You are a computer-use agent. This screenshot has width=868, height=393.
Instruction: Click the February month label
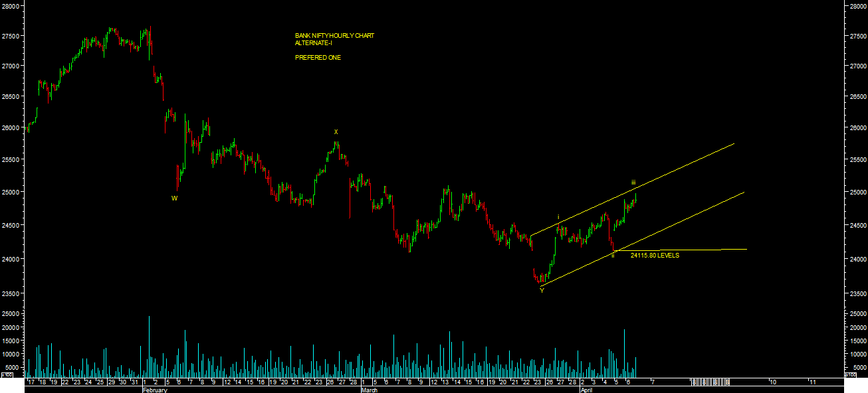[155, 390]
